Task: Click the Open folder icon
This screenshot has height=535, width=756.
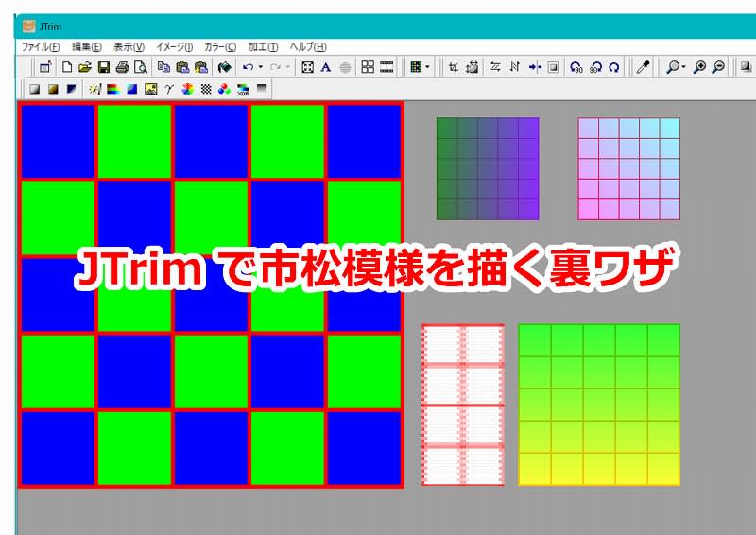Action: 84,67
